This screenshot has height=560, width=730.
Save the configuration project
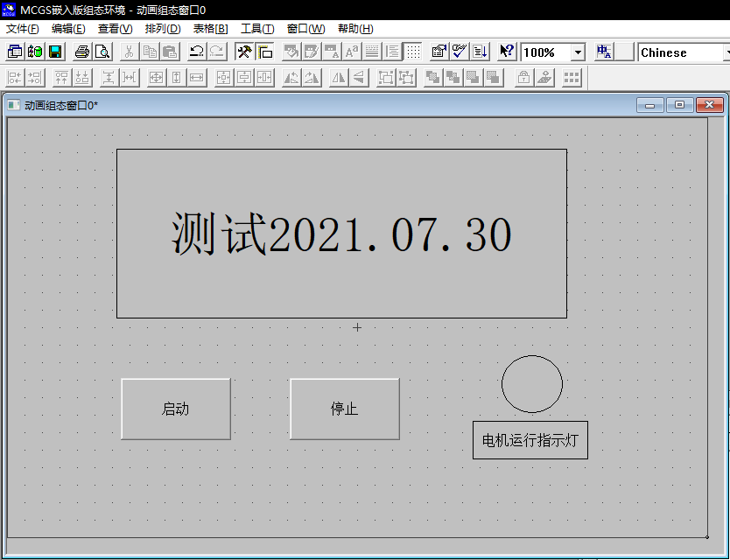[55, 52]
